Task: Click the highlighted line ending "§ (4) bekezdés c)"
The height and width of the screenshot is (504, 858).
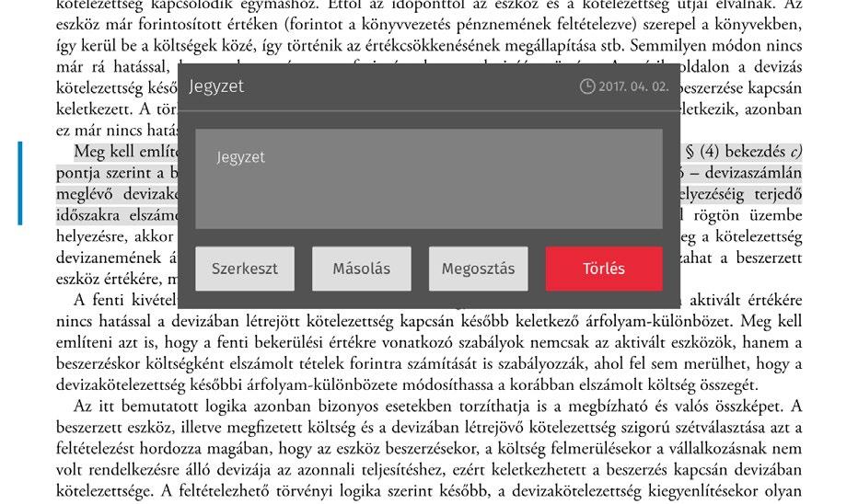Action: coord(743,152)
